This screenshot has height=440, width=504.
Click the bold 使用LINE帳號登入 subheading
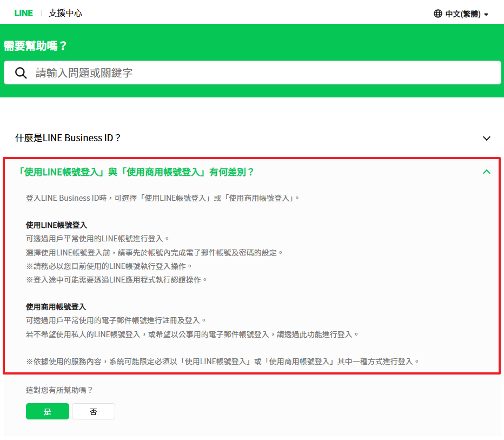click(56, 225)
